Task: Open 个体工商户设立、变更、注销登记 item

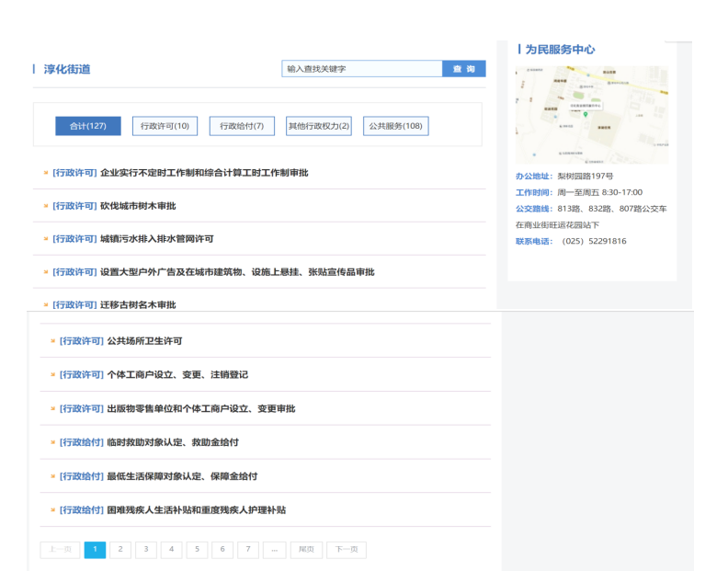Action: tap(177, 374)
